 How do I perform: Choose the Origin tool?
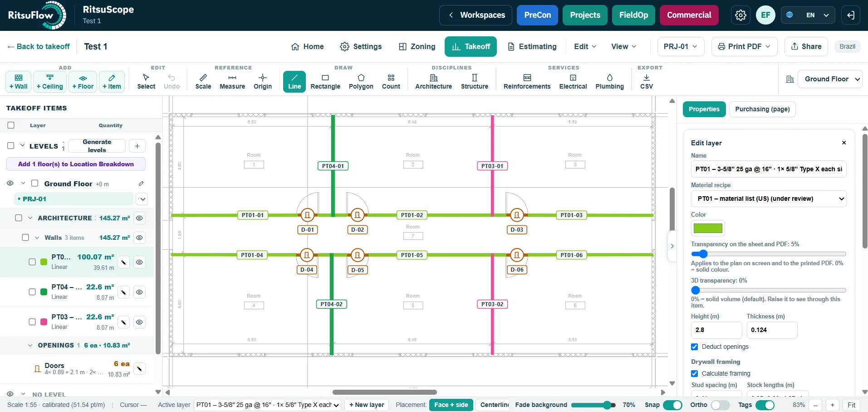pos(263,82)
